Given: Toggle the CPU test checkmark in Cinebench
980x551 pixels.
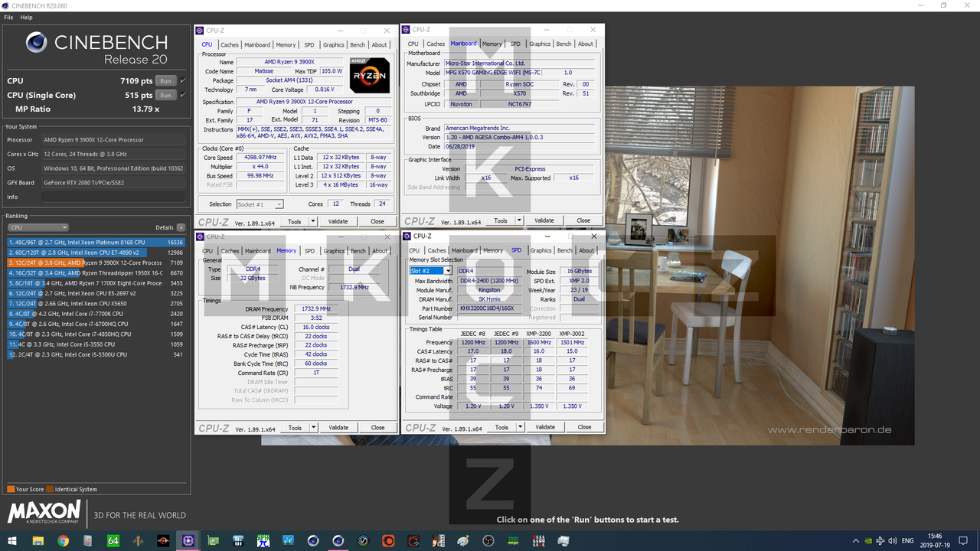Looking at the screenshot, I should click(x=182, y=80).
